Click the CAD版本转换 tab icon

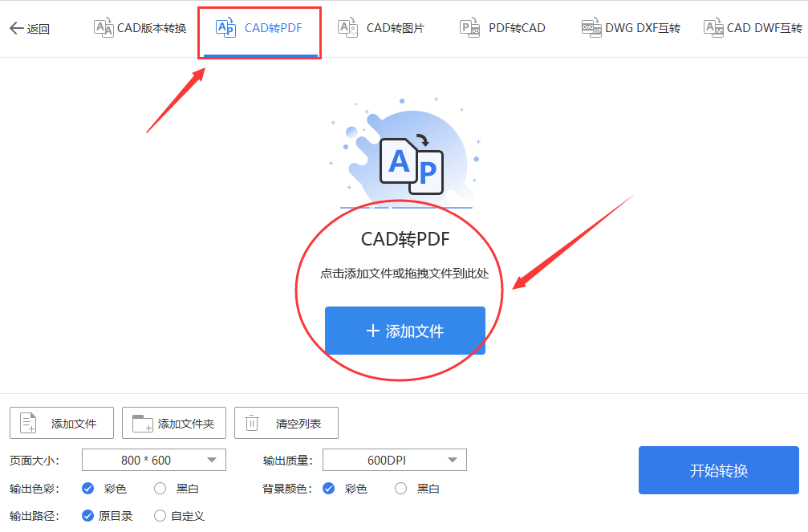(103, 27)
